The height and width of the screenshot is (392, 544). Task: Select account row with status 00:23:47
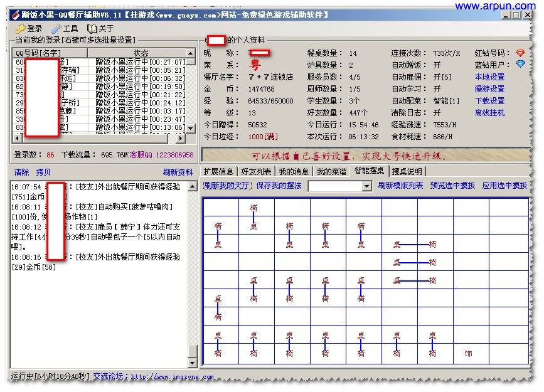click(x=100, y=119)
